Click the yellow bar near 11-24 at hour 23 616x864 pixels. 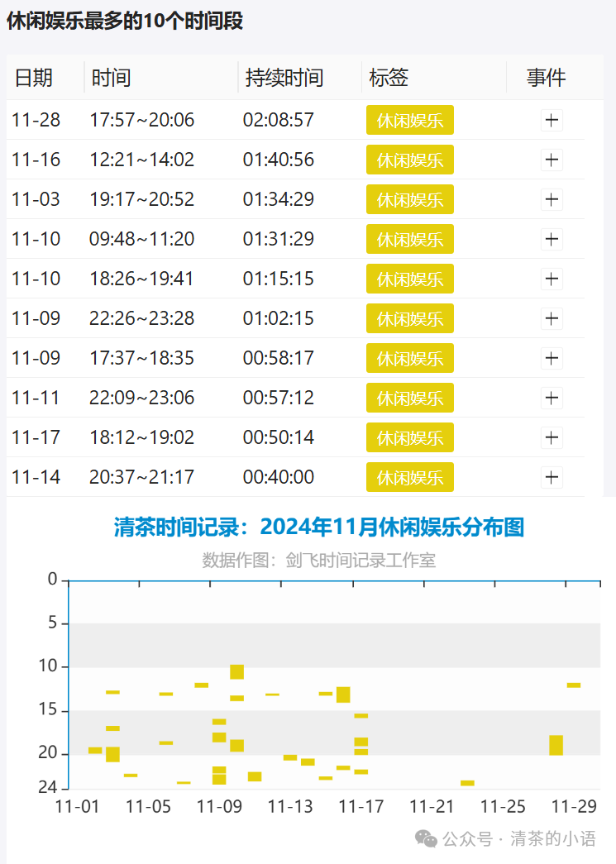(467, 783)
